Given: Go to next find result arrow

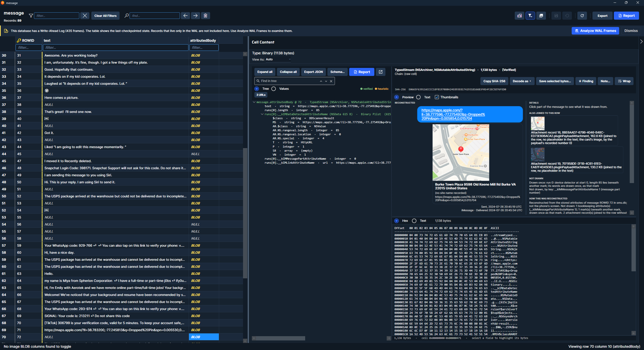Looking at the screenshot, I should click(195, 16).
